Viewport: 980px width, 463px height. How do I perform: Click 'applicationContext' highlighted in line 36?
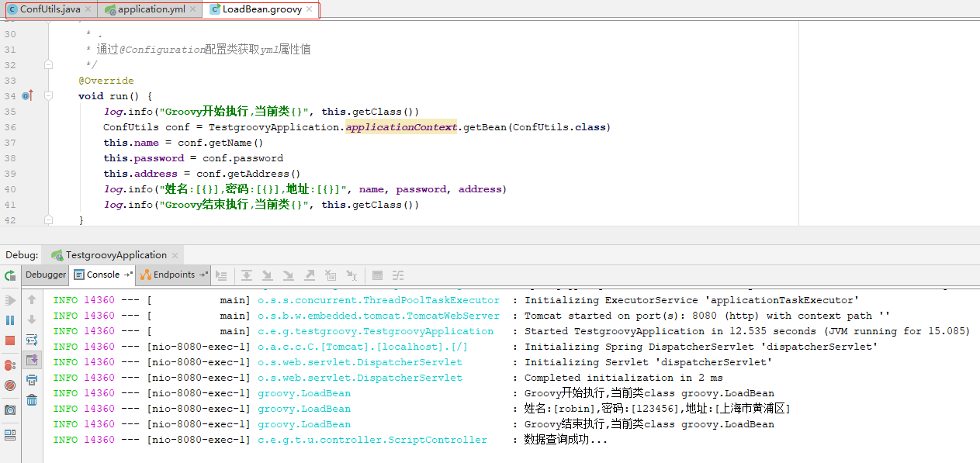(x=401, y=127)
